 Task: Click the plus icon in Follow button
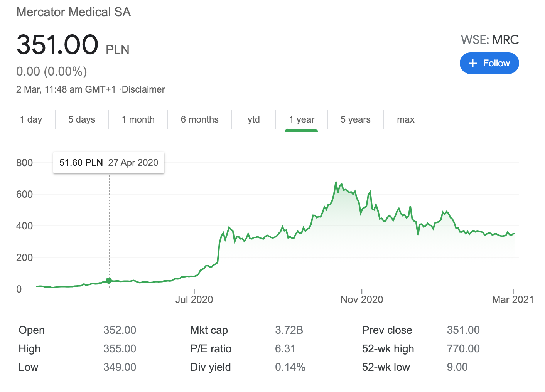coord(473,63)
